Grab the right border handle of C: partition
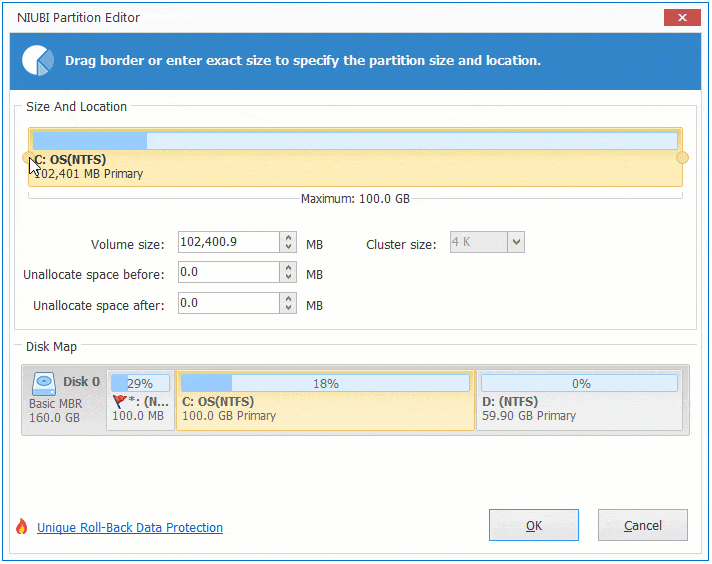This screenshot has height=564, width=712. click(x=682, y=158)
